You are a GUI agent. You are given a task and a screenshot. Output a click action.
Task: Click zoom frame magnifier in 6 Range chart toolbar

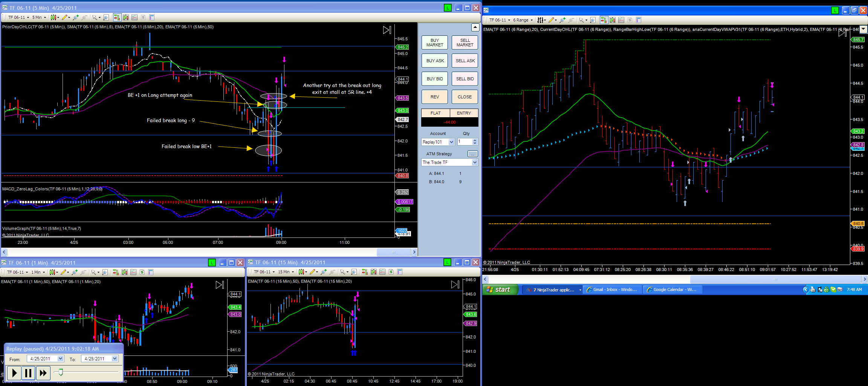click(x=593, y=20)
